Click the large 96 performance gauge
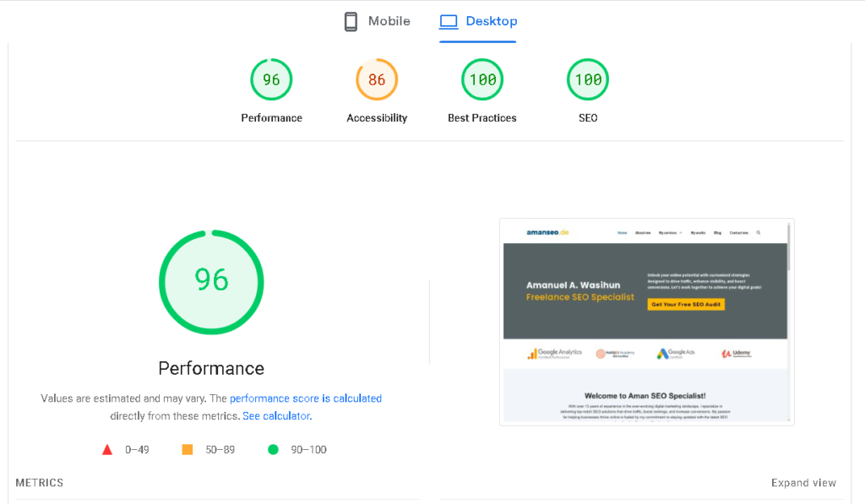This screenshot has width=865, height=504. [211, 282]
